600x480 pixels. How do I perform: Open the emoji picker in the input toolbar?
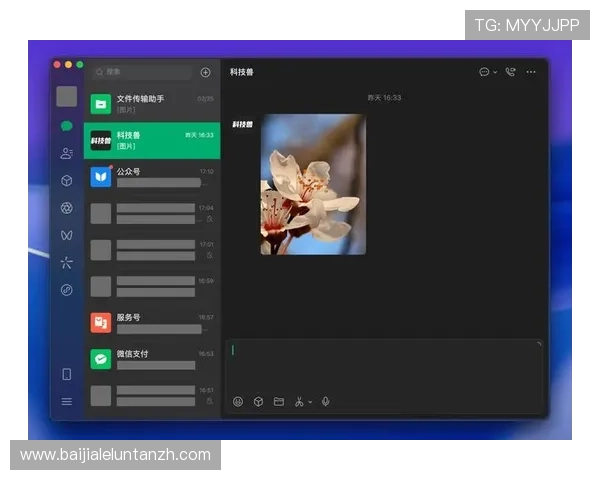(238, 401)
